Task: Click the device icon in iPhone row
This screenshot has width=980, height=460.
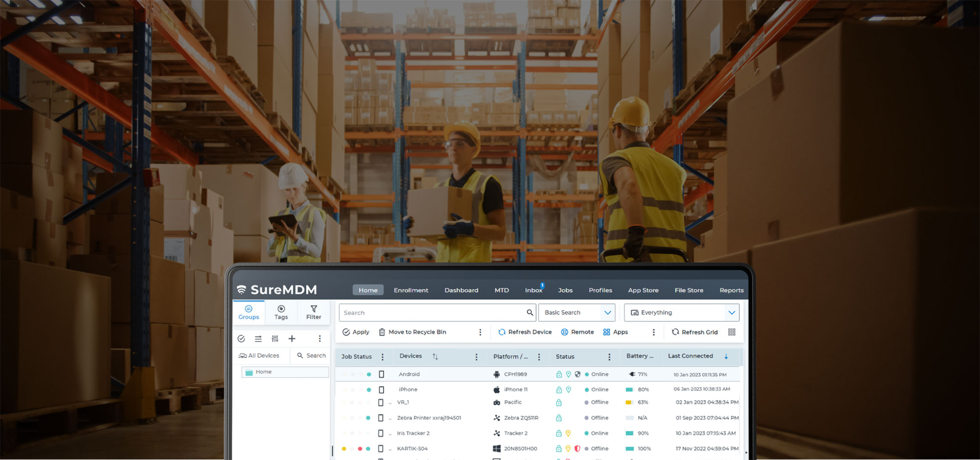Action: coord(381,390)
